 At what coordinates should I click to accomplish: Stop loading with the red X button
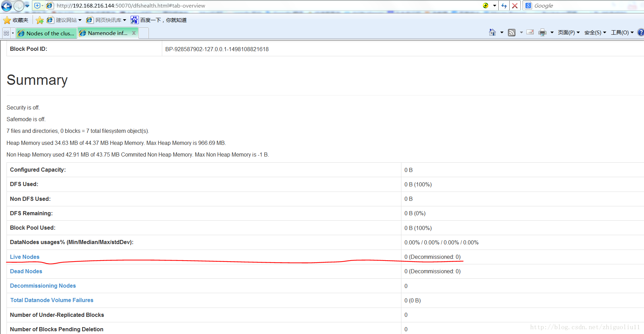coord(515,6)
